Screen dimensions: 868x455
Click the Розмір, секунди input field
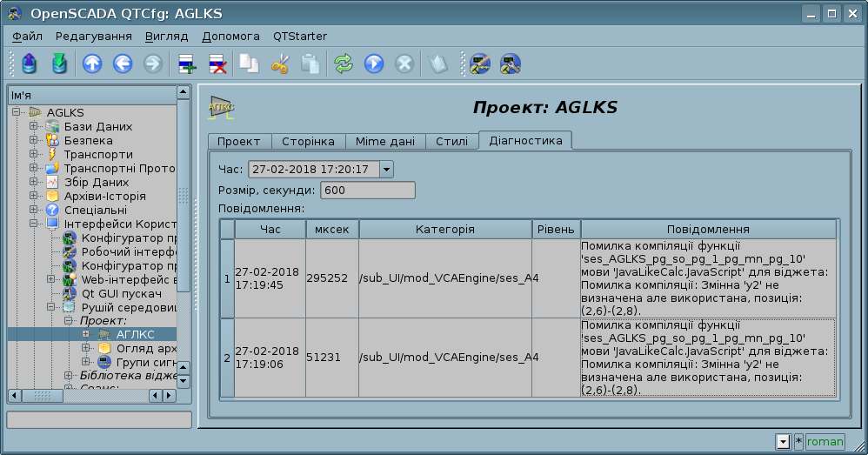(368, 190)
